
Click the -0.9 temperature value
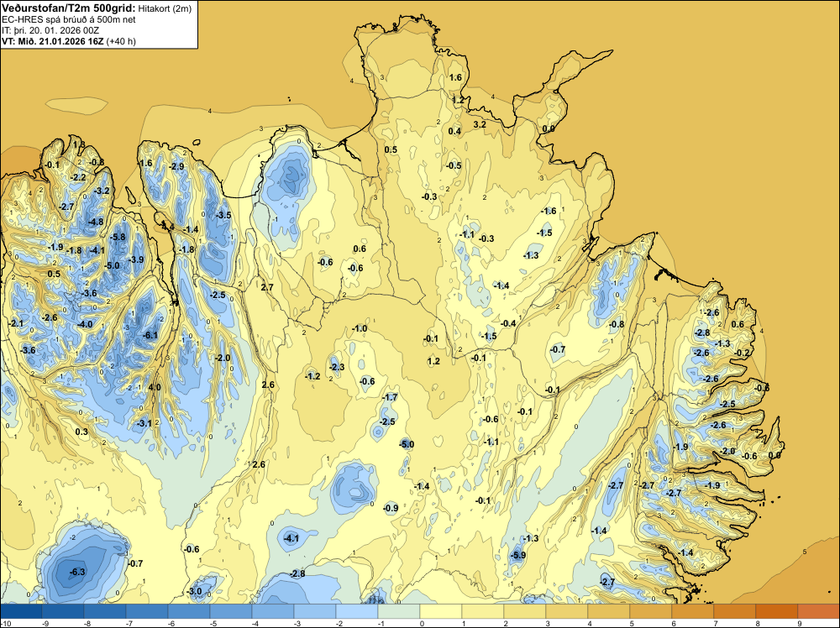click(391, 508)
